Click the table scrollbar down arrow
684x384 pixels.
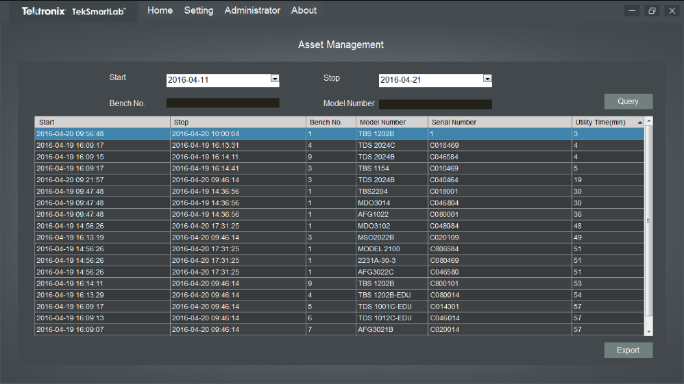click(x=649, y=332)
